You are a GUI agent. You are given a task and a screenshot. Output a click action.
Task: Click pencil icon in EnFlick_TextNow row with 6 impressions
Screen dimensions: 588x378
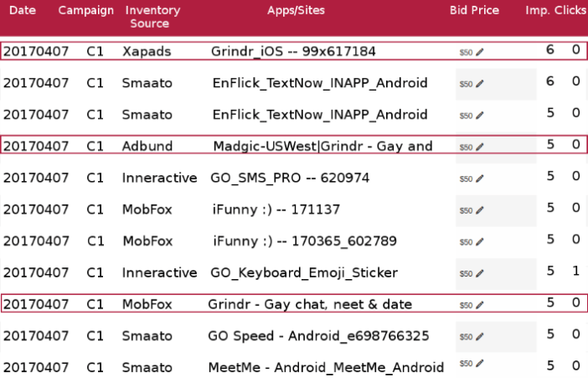pyautogui.click(x=480, y=84)
